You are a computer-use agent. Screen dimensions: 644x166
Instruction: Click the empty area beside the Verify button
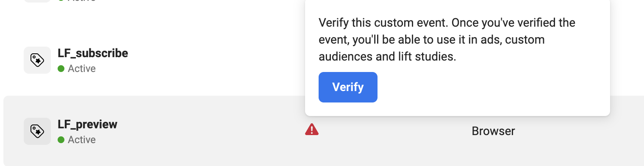click(x=491, y=87)
